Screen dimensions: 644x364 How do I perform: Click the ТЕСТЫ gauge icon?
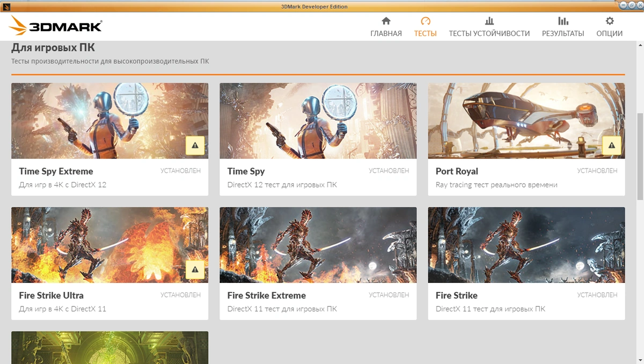coord(426,21)
